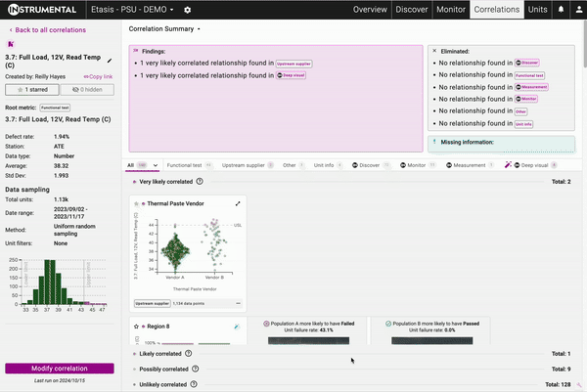Screen dimensions: 587x392
Task: Click Population B passed image thumbnail
Action: (x=432, y=340)
